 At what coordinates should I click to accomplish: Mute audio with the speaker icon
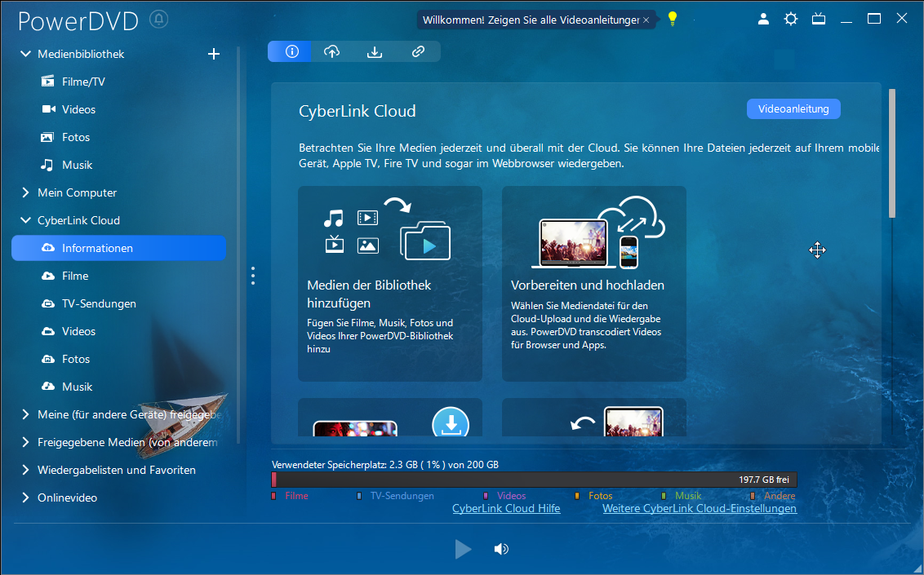(501, 549)
